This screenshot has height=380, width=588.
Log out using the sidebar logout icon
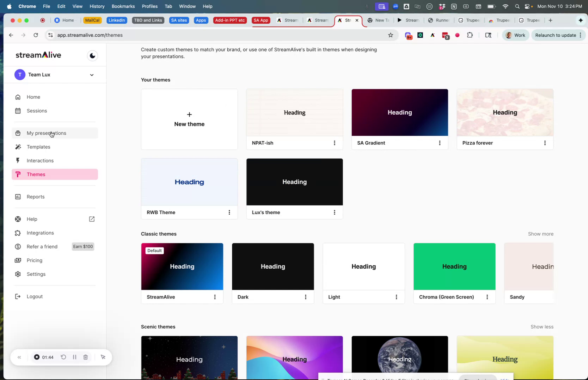pos(18,296)
